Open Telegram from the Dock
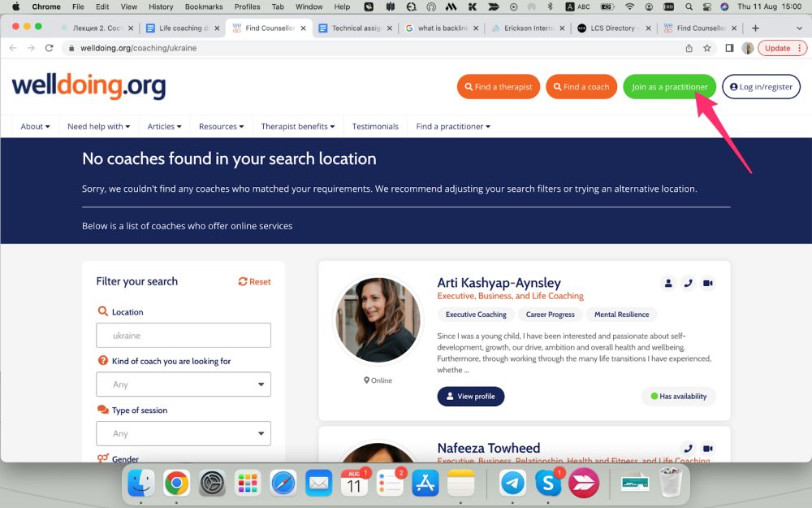Screen dimensions: 812x508 pyautogui.click(x=512, y=484)
